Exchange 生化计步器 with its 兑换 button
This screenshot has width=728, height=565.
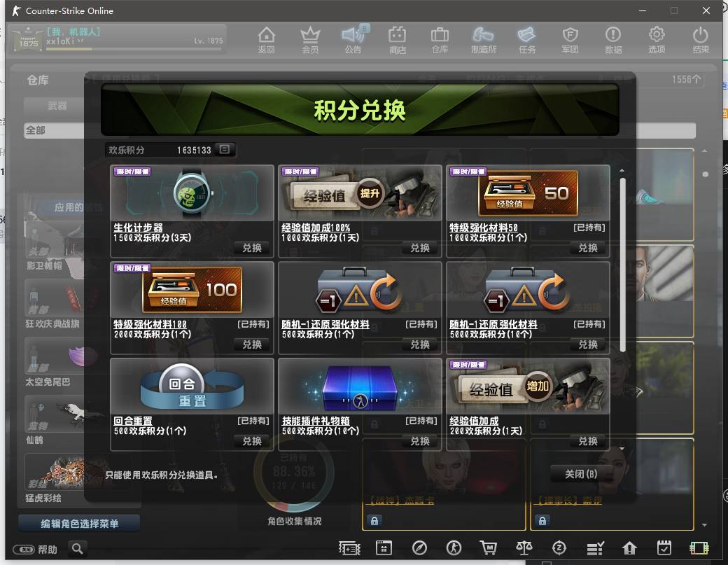[x=251, y=248]
